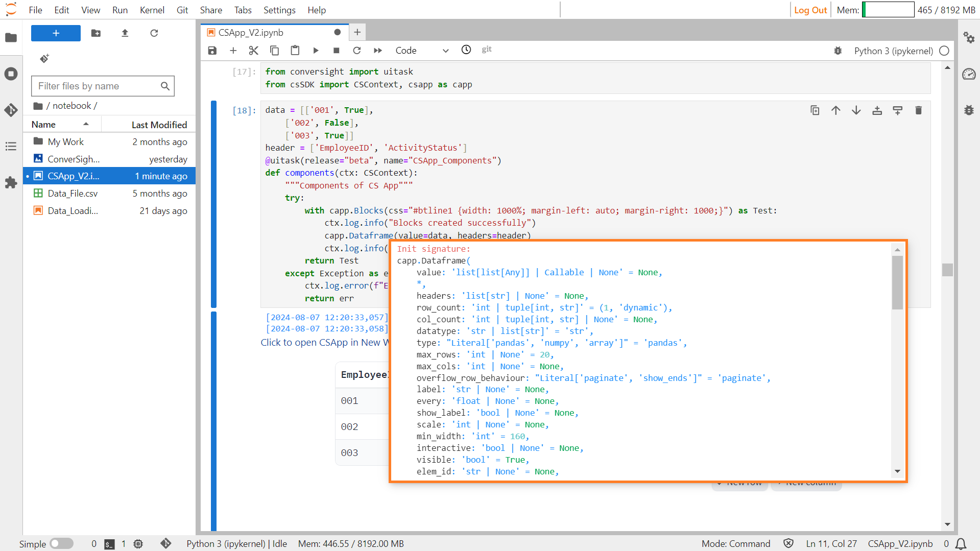Open notifications bell in status bar
This screenshot has width=980, height=551.
961,544
